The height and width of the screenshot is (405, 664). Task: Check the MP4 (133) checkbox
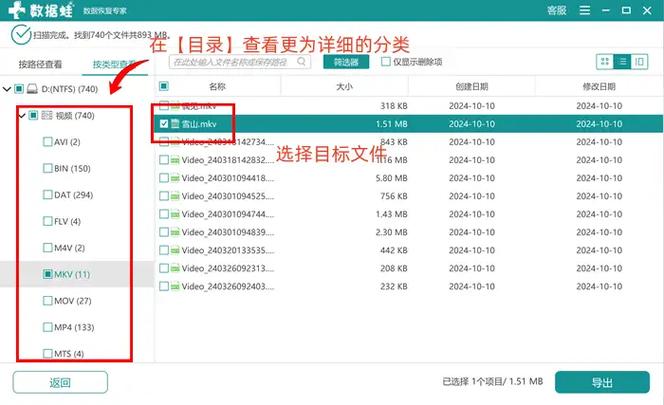[x=48, y=327]
